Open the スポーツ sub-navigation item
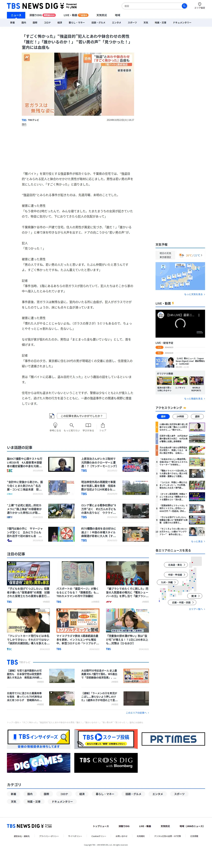This screenshot has width=212, height=868. click(132, 23)
